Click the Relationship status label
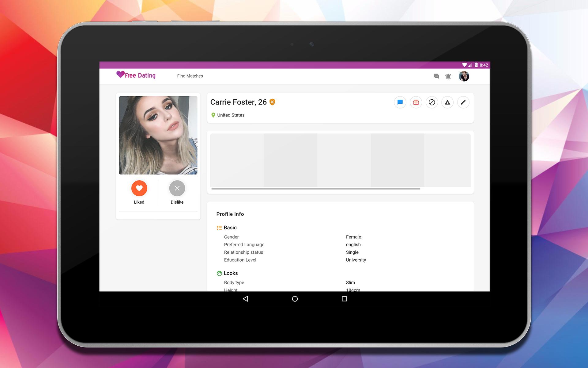The height and width of the screenshot is (368, 588). pyautogui.click(x=243, y=252)
